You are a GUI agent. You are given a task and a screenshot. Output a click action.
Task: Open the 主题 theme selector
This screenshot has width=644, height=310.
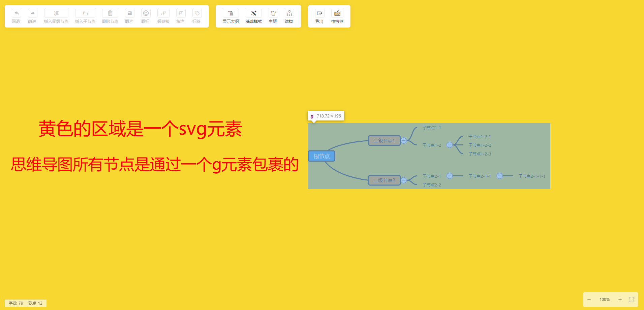click(x=273, y=13)
